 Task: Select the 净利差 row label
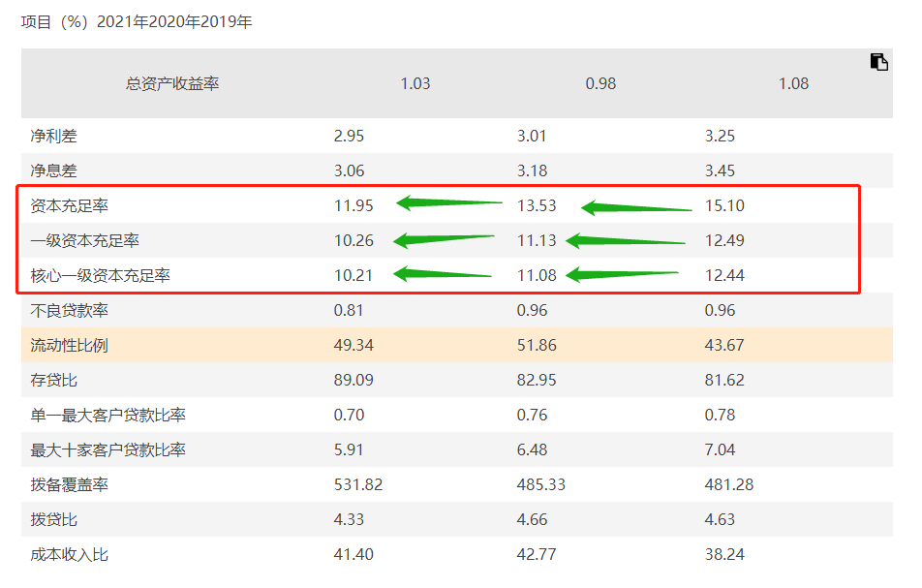pos(53,137)
